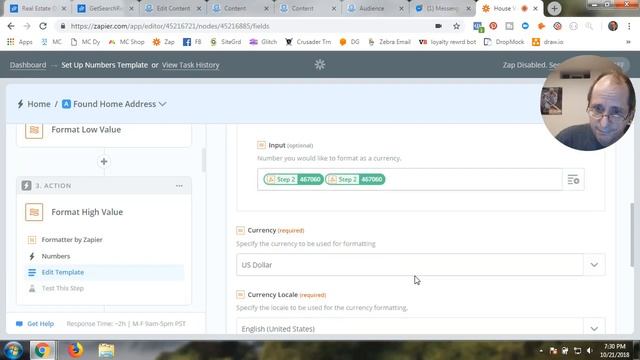Open View Task History link
The image size is (640, 360).
[191, 65]
